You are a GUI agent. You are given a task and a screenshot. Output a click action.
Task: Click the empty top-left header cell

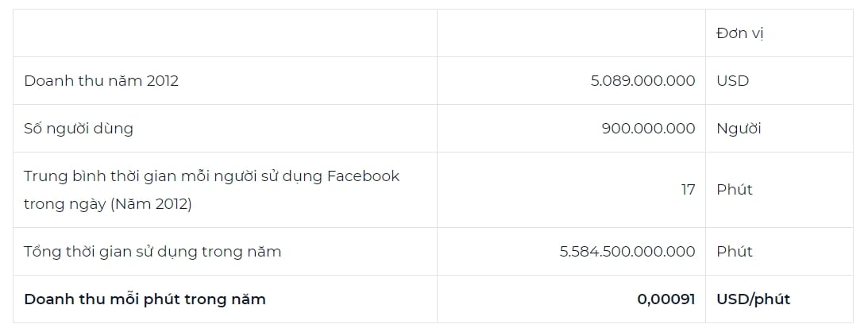[225, 33]
